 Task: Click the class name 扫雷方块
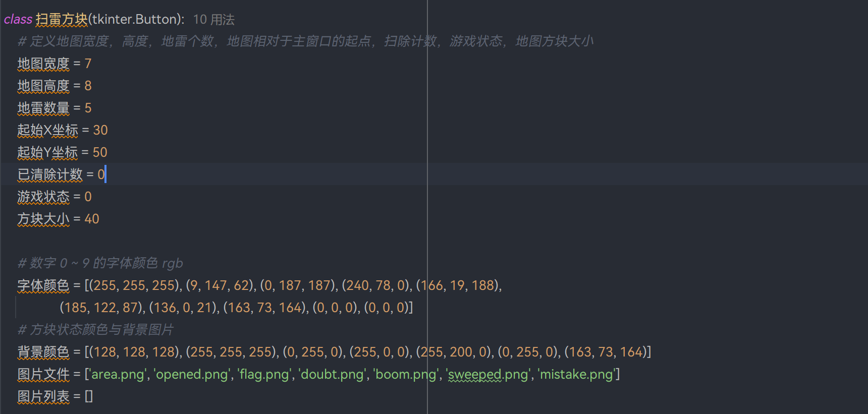(61, 20)
